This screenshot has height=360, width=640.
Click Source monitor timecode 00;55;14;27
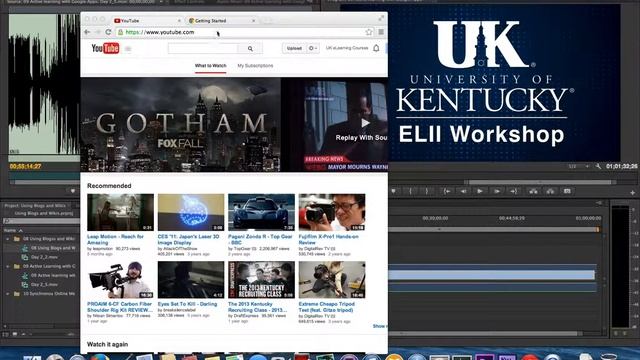(25, 166)
